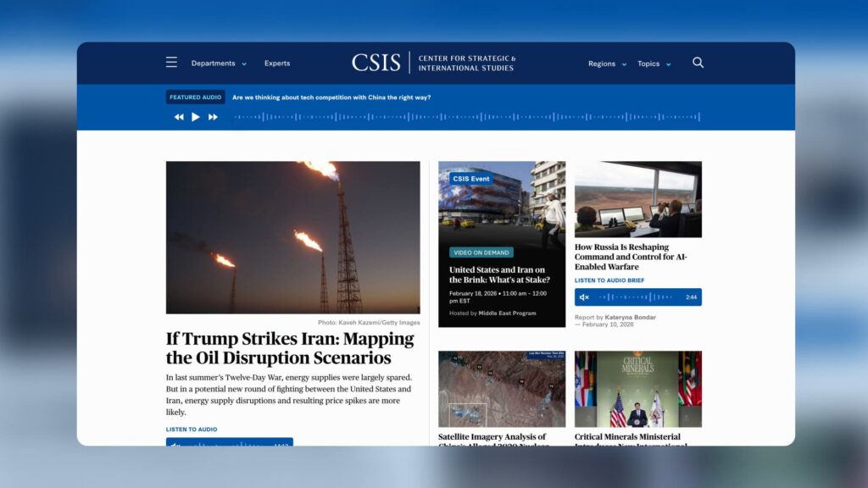Open the Experts menu item

coord(277,64)
